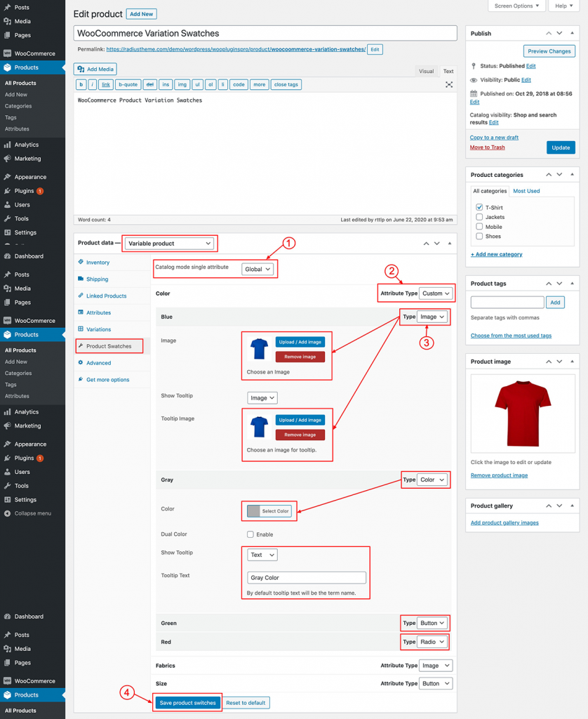Click the red T-shirt product image
The height and width of the screenshot is (719, 588).
(x=523, y=414)
